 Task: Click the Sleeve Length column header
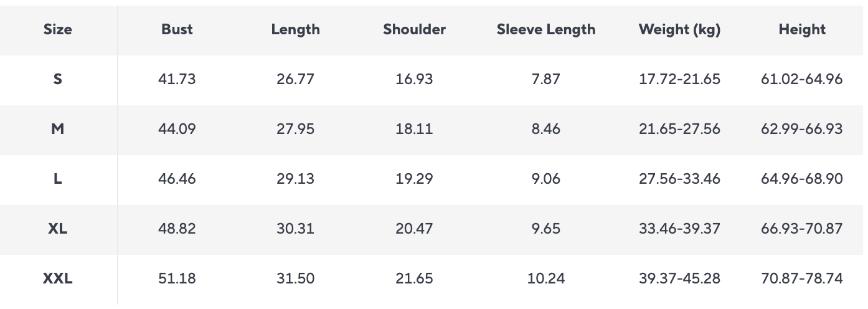(545, 29)
